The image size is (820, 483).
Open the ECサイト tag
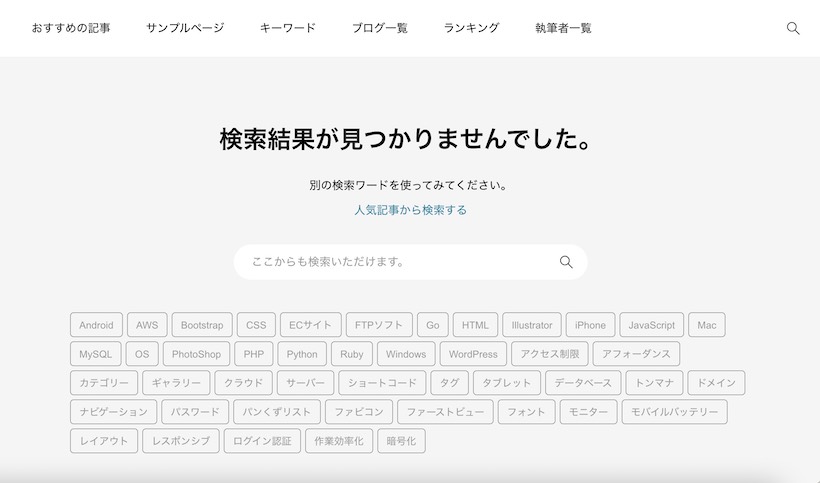(311, 325)
